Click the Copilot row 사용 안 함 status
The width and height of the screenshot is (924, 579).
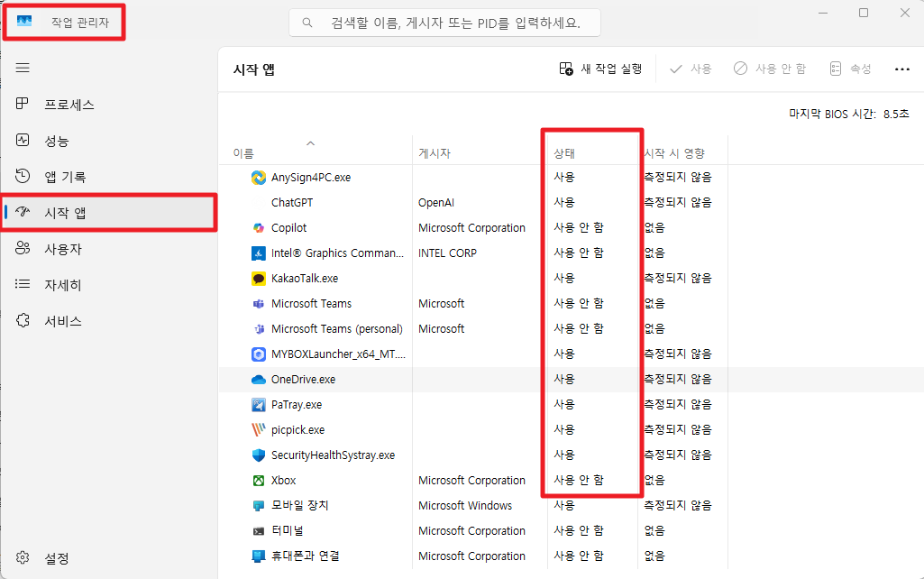(x=578, y=227)
